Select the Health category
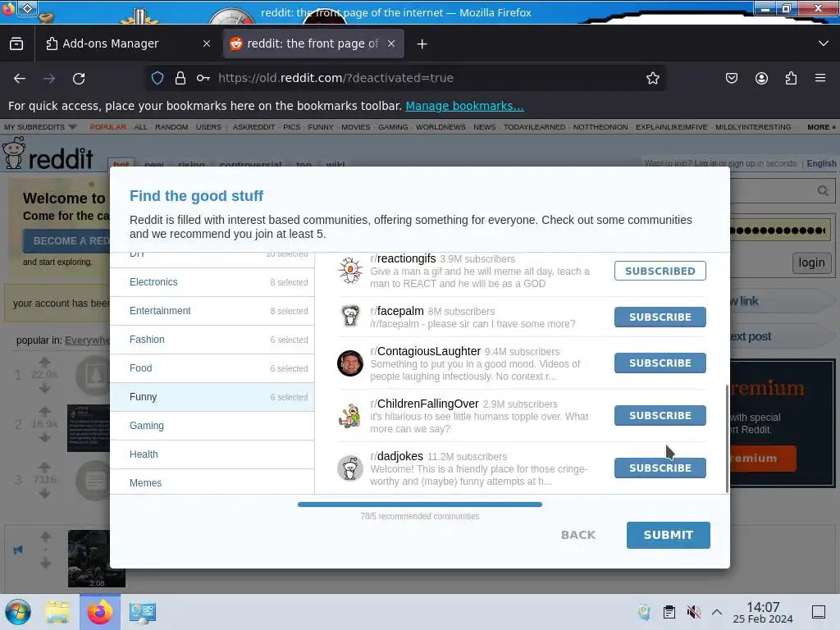The height and width of the screenshot is (630, 840). pyautogui.click(x=212, y=454)
